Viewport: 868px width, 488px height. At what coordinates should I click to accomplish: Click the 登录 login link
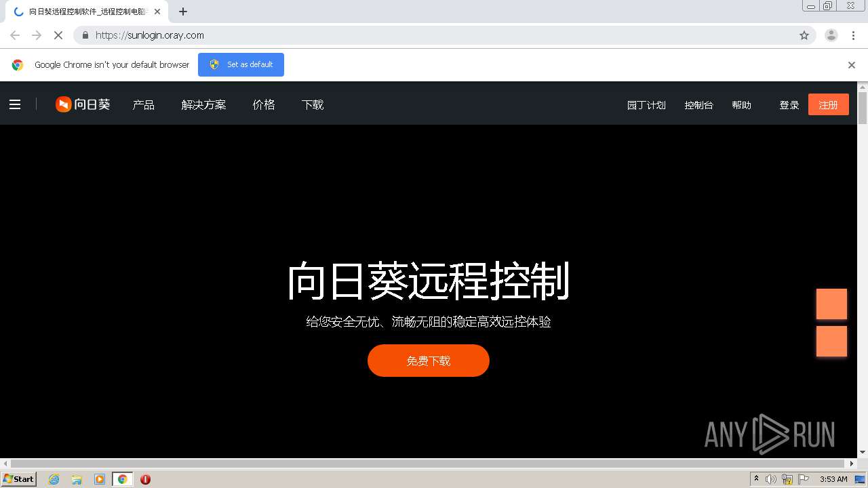point(789,105)
